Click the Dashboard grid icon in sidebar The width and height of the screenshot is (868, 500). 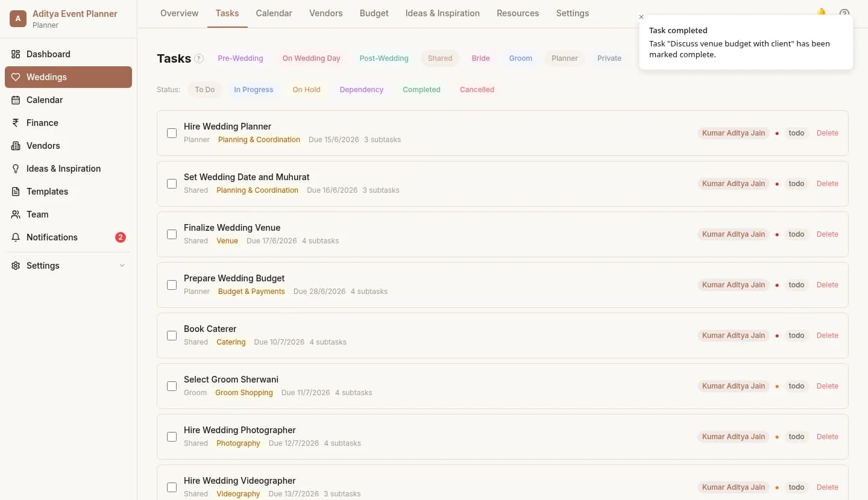[x=16, y=54]
